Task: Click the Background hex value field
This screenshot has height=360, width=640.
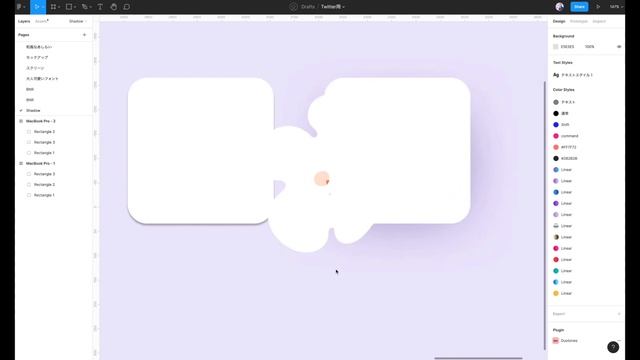Action: tap(568, 47)
